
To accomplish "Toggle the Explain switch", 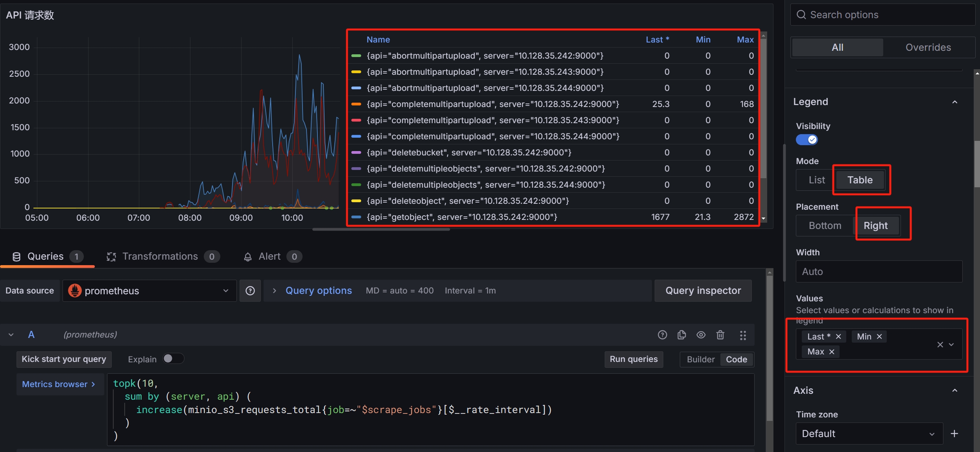I will pyautogui.click(x=173, y=359).
